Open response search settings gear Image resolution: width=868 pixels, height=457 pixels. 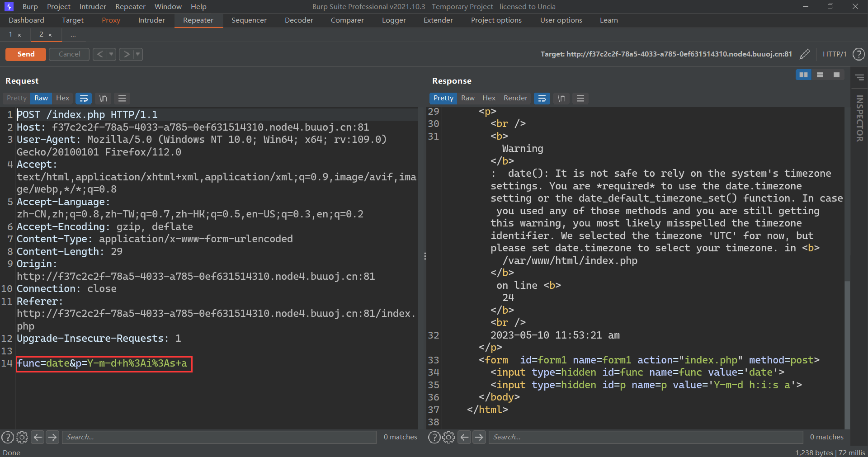coord(449,437)
